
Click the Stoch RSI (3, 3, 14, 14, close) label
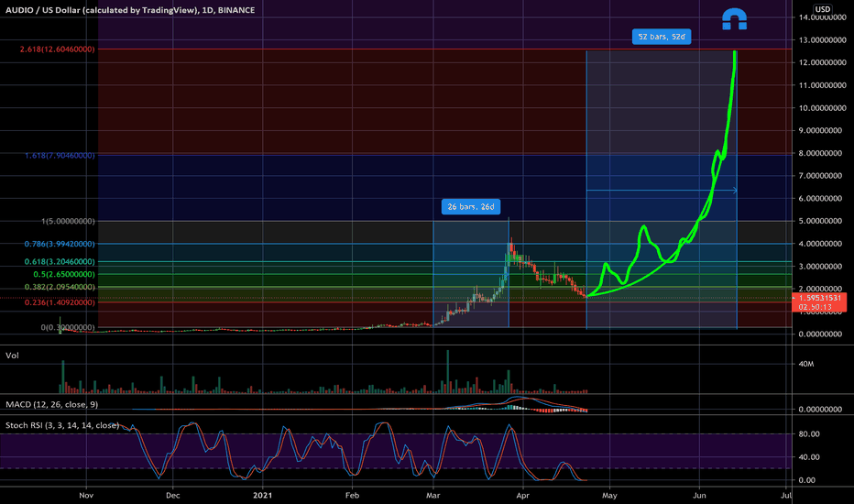point(62,425)
